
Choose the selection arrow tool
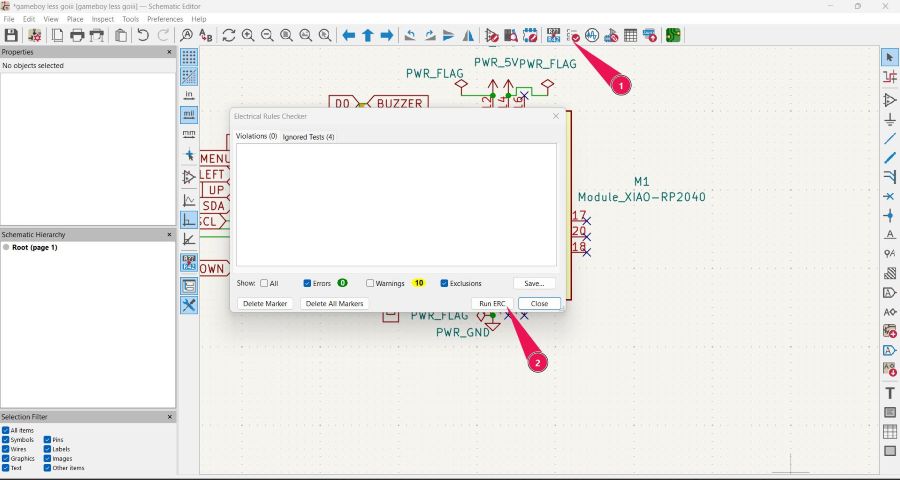(890, 57)
